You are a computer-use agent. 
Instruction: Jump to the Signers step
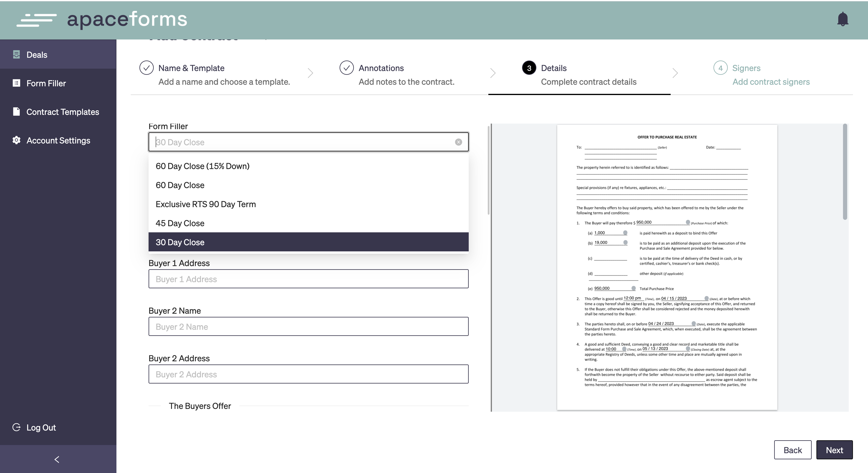(x=746, y=68)
